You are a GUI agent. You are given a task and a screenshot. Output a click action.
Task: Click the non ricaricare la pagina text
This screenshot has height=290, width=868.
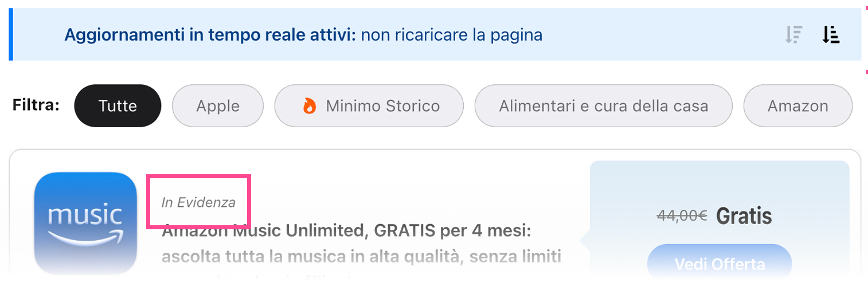click(452, 35)
